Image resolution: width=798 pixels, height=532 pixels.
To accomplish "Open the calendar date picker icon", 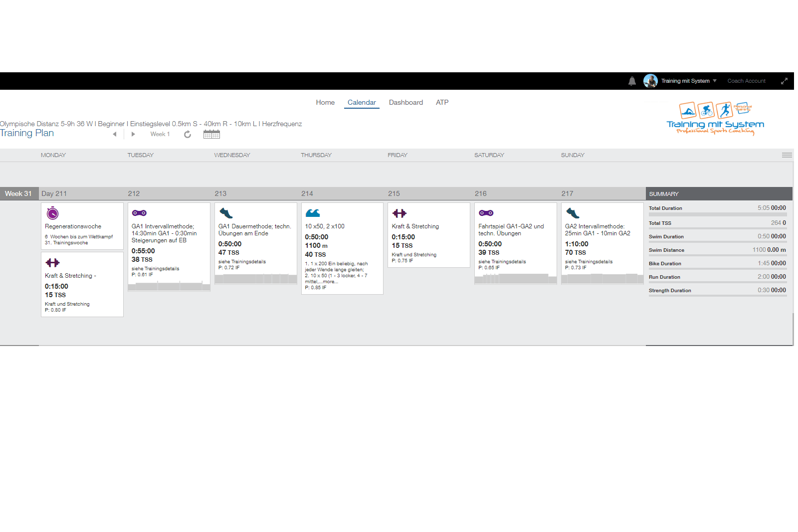I will coord(211,134).
